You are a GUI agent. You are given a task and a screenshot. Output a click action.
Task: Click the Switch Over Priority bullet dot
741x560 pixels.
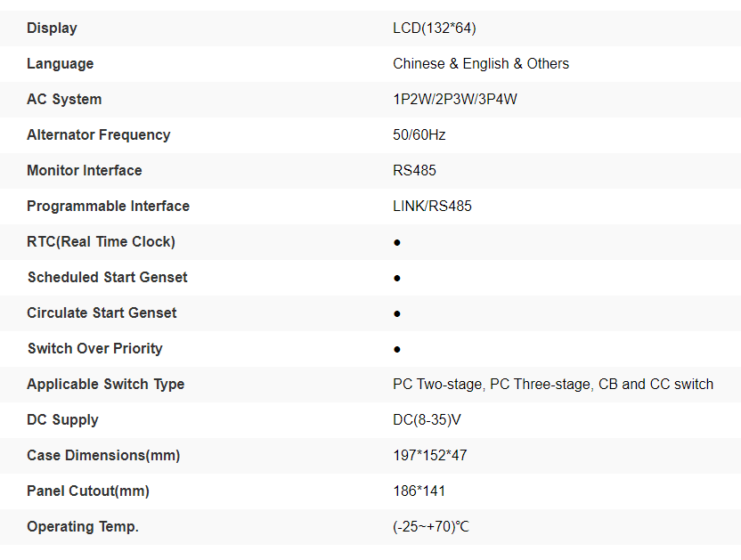[x=396, y=349]
